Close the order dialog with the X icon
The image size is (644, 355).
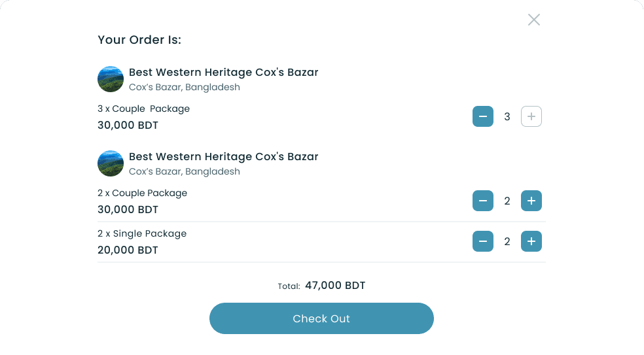pos(534,20)
